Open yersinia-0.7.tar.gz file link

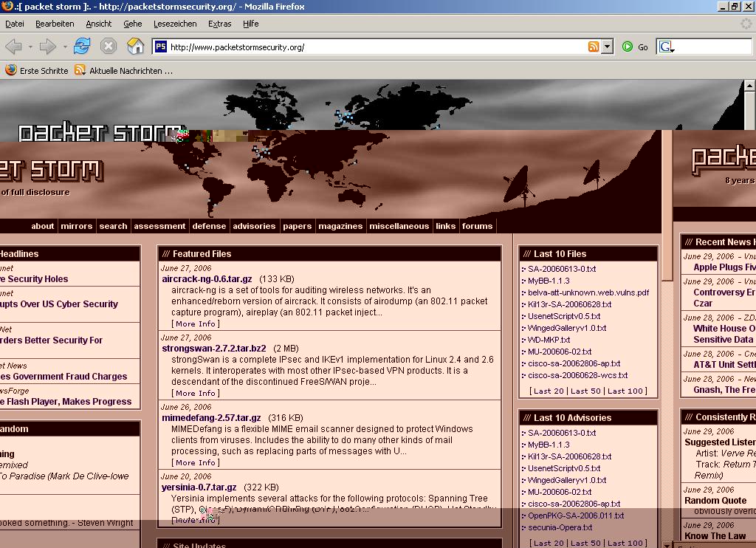(199, 487)
